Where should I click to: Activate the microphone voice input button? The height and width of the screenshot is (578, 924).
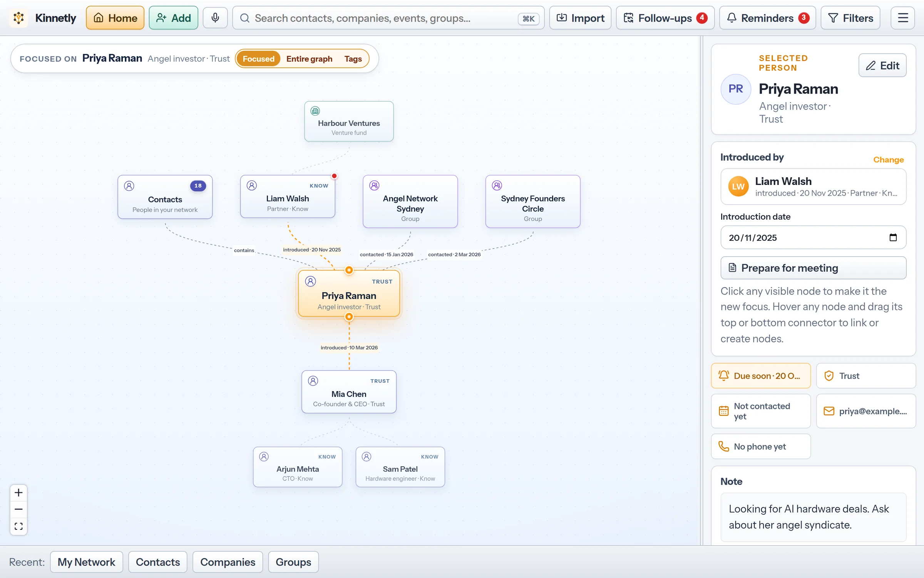[215, 18]
